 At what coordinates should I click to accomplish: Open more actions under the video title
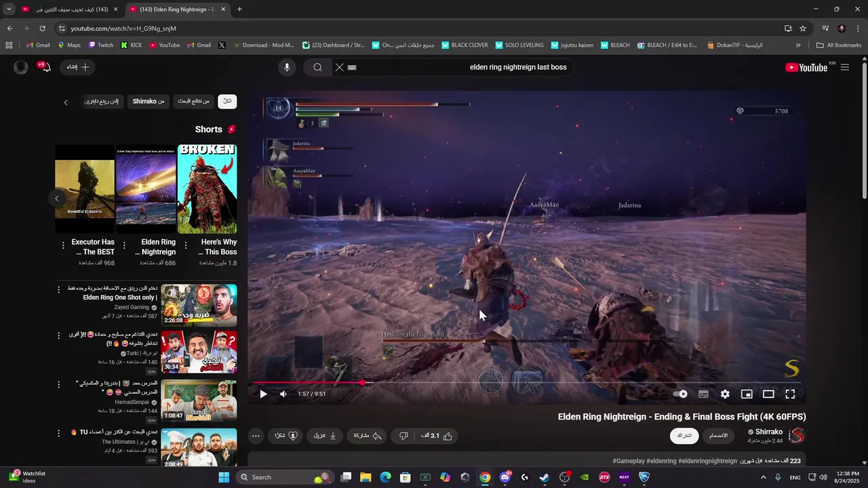[x=256, y=436]
